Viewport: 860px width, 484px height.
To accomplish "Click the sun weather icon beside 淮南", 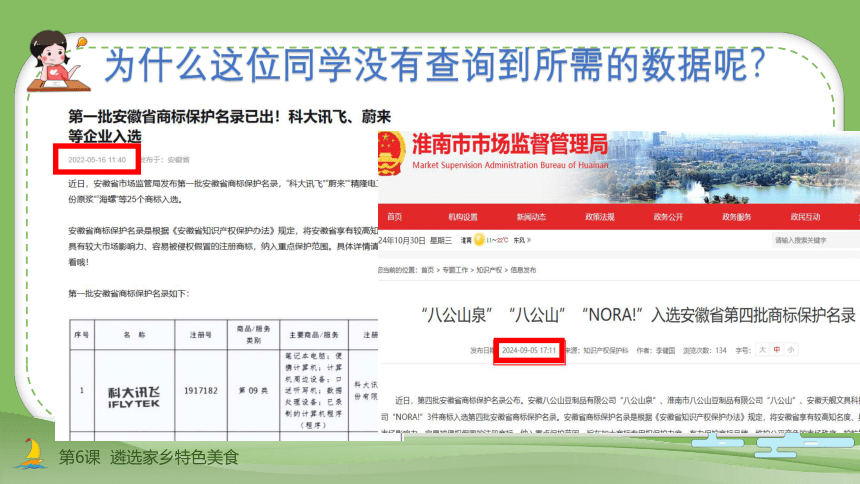I will click(x=479, y=240).
